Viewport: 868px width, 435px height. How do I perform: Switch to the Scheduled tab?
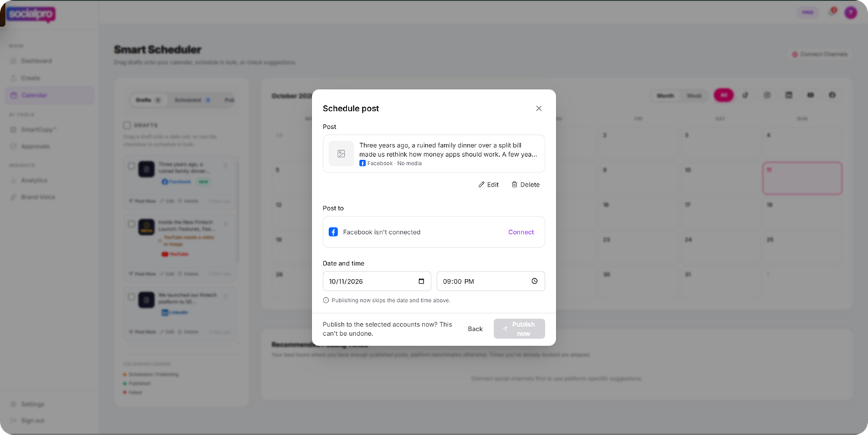click(193, 100)
